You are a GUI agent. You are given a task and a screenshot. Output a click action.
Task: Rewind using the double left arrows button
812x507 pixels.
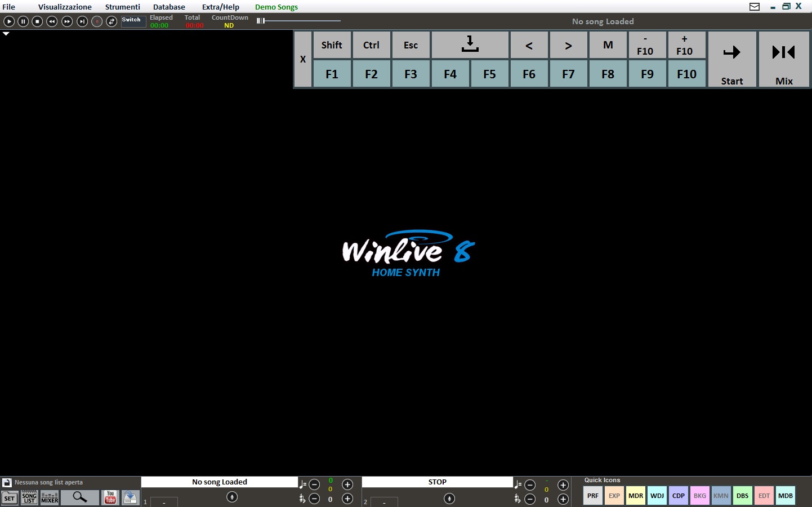click(x=52, y=21)
